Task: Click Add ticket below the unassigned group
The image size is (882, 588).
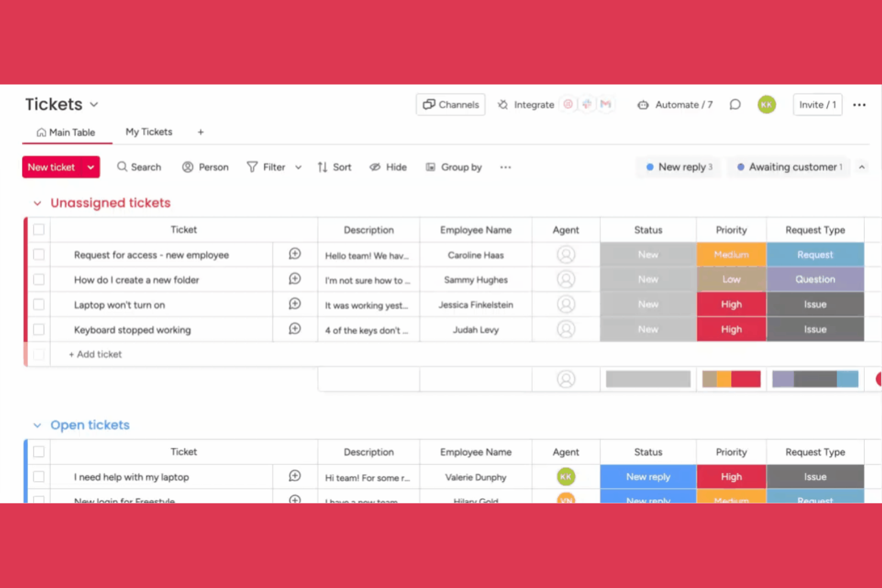Action: point(95,354)
